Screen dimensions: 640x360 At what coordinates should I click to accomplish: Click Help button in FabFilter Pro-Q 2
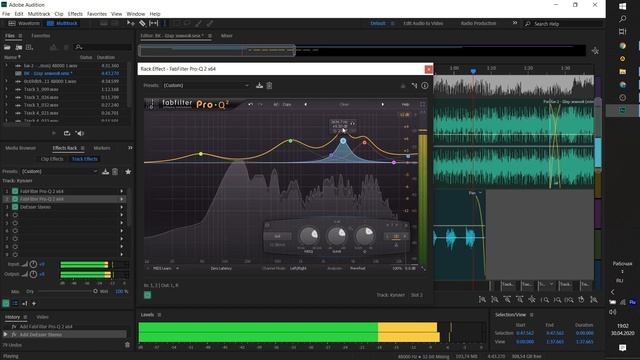click(x=405, y=104)
